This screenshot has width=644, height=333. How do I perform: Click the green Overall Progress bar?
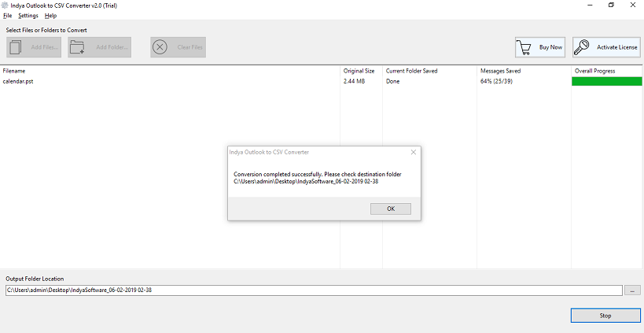point(606,81)
